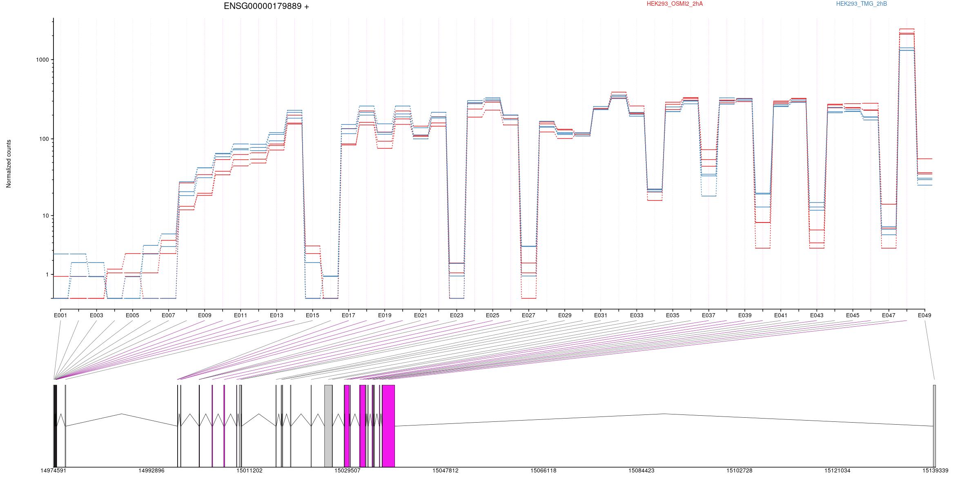
Task: Select exon label E021
Action: (421, 315)
